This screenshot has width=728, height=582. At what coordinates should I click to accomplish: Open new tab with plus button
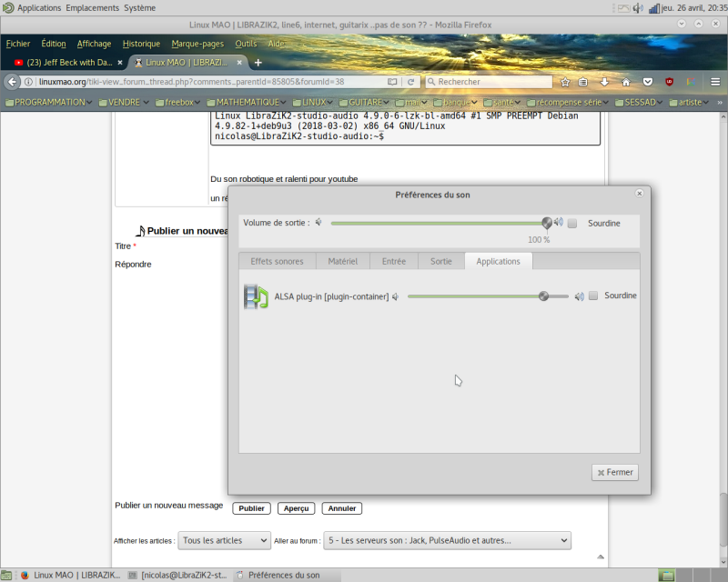tap(258, 62)
